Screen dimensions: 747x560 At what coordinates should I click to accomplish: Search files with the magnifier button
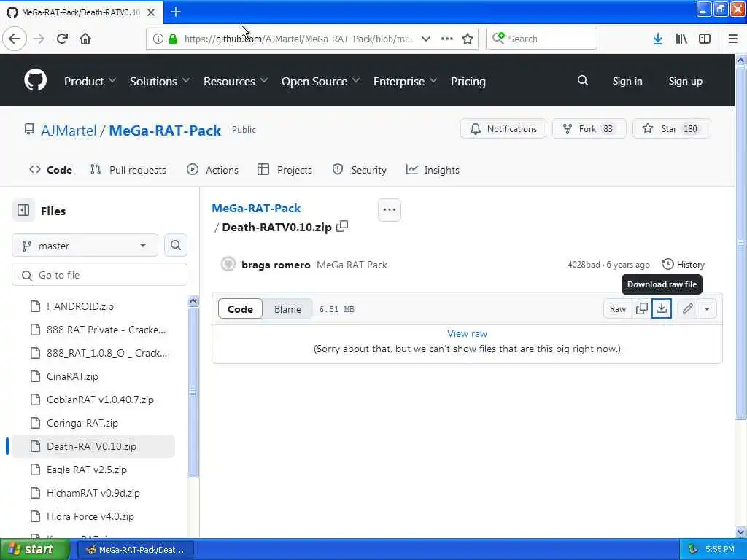point(176,245)
